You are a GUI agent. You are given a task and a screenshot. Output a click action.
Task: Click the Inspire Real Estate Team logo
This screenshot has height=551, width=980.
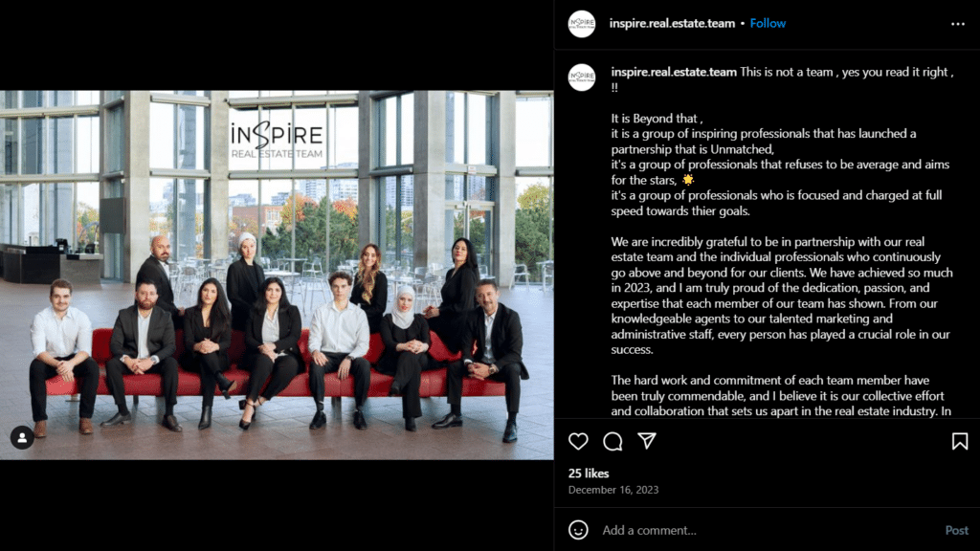[277, 141]
